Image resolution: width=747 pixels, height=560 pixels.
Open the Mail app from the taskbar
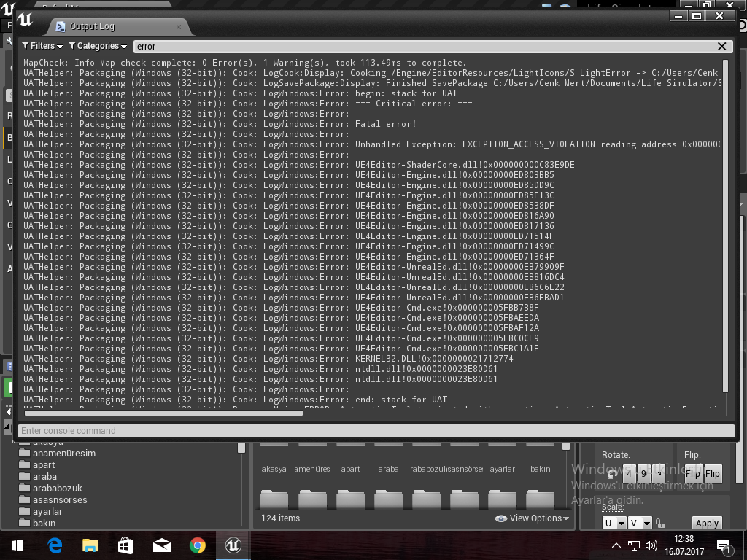click(x=161, y=545)
